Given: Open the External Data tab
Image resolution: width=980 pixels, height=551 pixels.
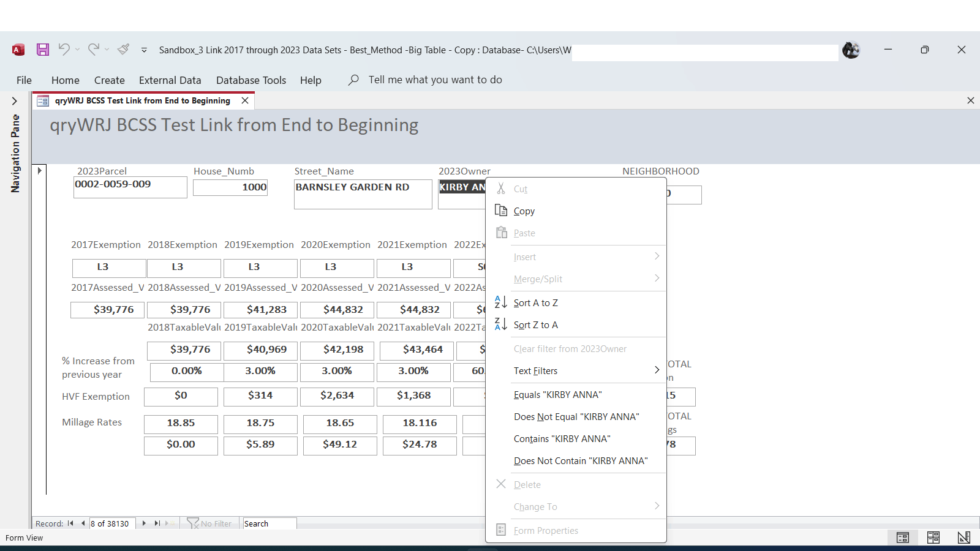Looking at the screenshot, I should [170, 80].
